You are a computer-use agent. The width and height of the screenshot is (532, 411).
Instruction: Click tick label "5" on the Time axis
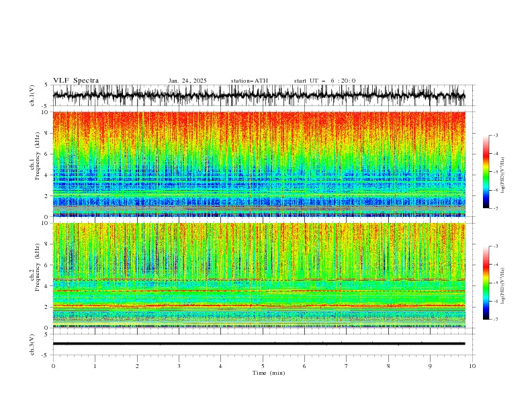coord(263,366)
